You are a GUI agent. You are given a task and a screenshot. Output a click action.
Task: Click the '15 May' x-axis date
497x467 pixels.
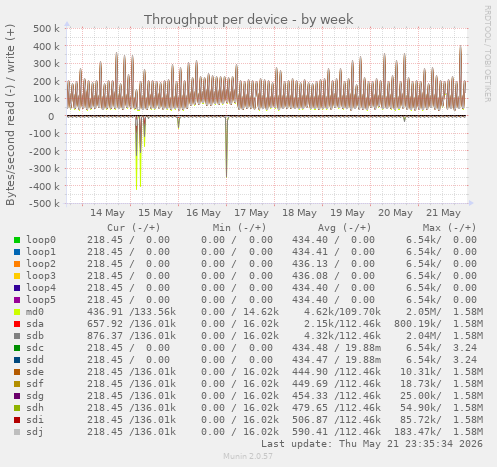click(155, 213)
